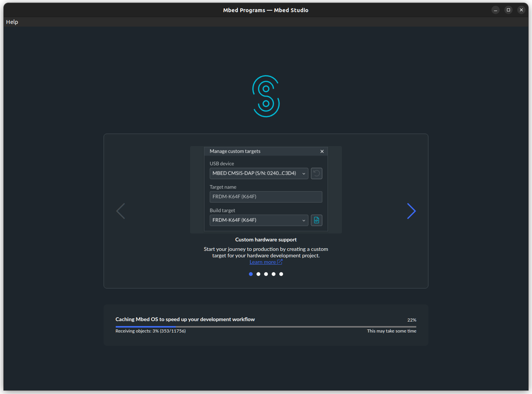532x394 pixels.
Task: Click the Mbed Studio logo
Action: (x=266, y=96)
